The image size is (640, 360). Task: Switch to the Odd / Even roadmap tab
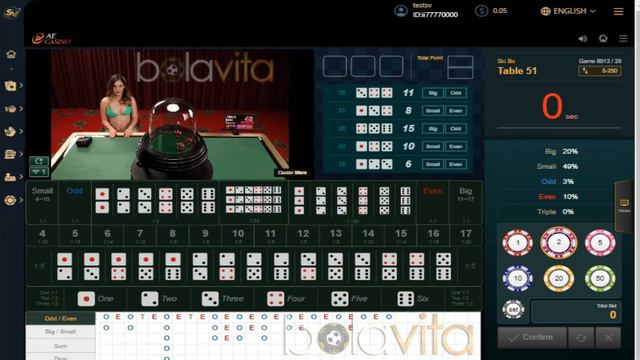pos(61,318)
